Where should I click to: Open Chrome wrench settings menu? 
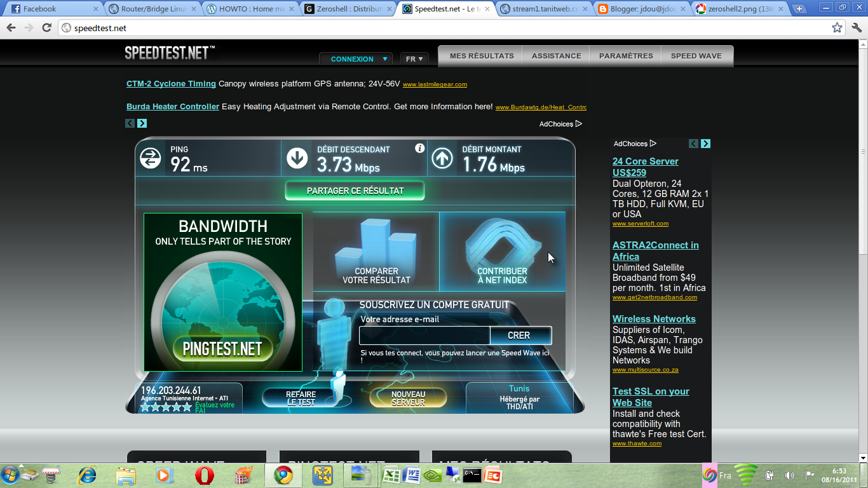(856, 28)
